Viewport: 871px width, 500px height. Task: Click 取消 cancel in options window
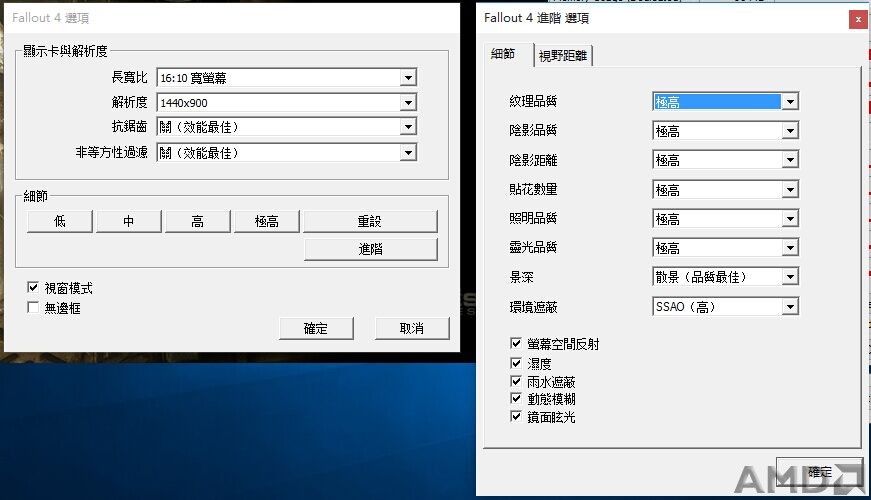coord(412,328)
